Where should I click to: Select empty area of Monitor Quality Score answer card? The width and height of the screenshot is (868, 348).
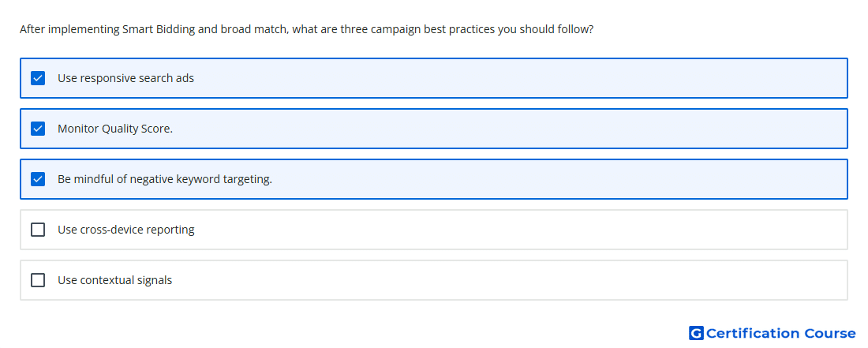point(509,129)
